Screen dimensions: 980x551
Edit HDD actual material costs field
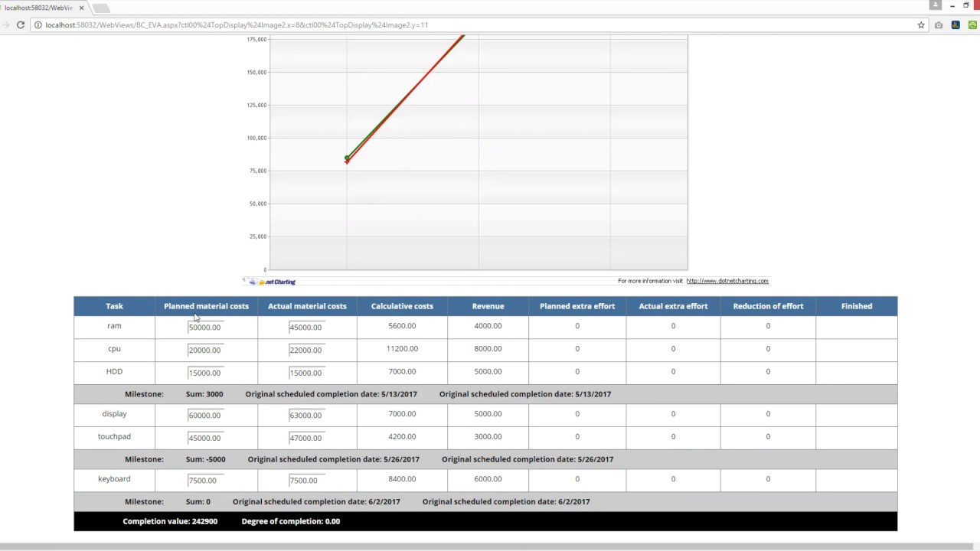click(x=306, y=373)
